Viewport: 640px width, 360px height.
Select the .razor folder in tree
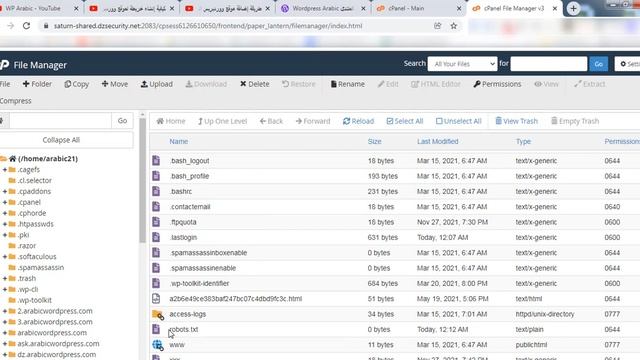click(x=27, y=246)
